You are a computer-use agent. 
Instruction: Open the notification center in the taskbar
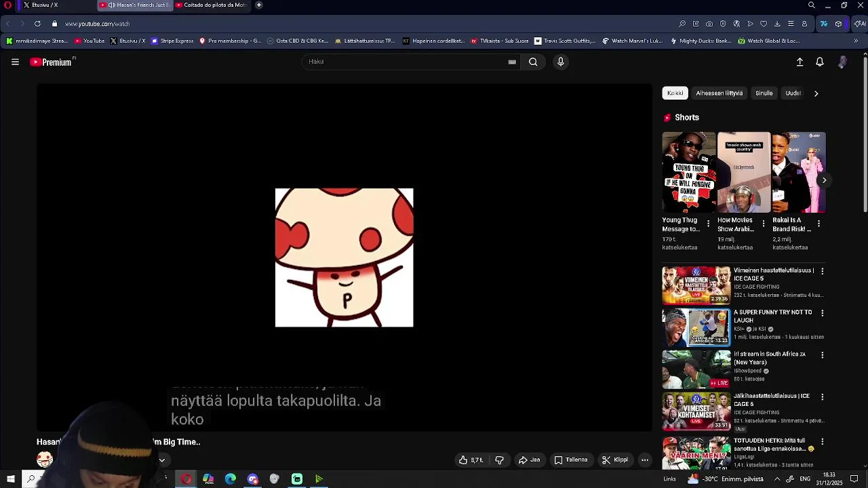(x=854, y=479)
